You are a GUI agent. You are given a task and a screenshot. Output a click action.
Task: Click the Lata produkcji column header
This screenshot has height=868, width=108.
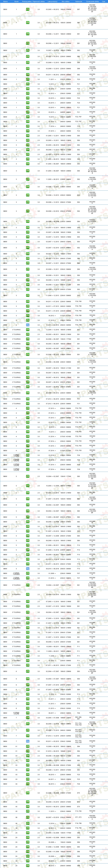coord(52,1)
